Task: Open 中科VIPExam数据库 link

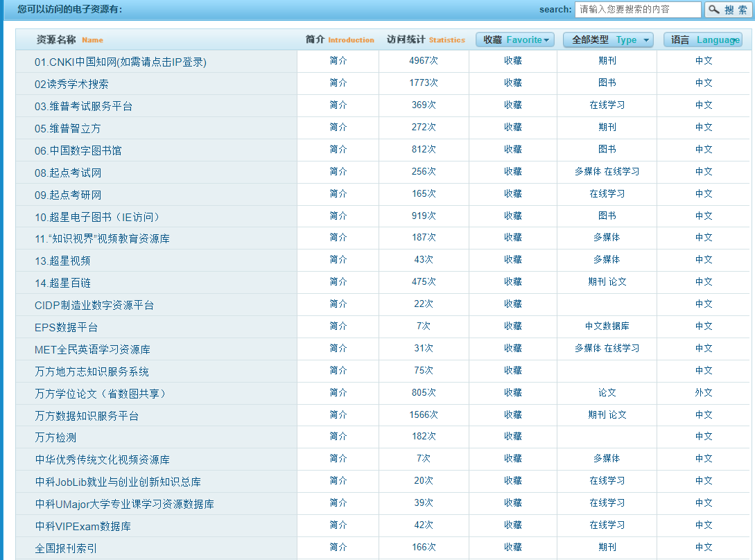Action: click(x=83, y=526)
